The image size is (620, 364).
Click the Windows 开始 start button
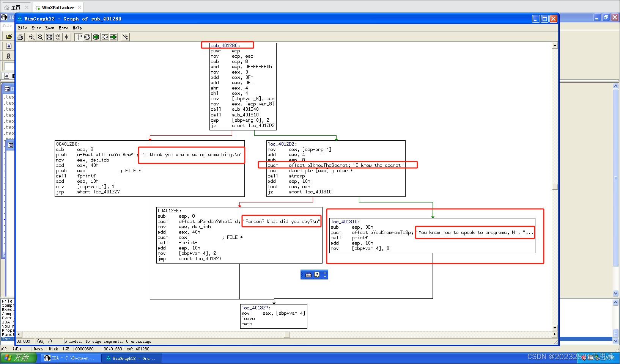click(x=19, y=358)
